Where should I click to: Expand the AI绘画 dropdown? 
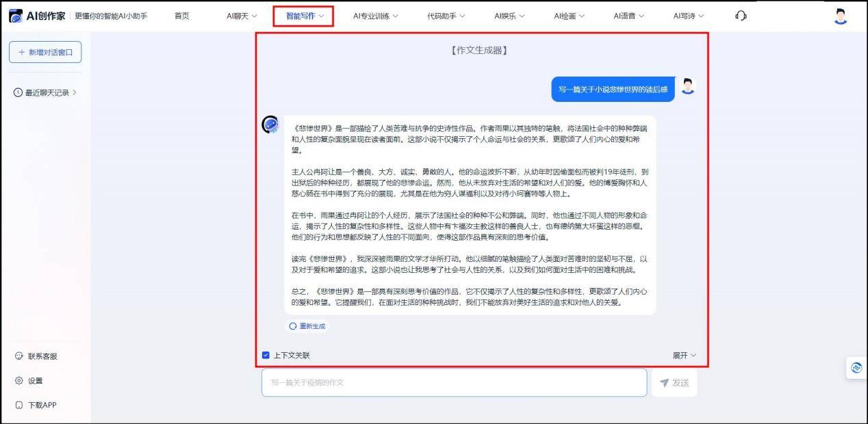[570, 16]
